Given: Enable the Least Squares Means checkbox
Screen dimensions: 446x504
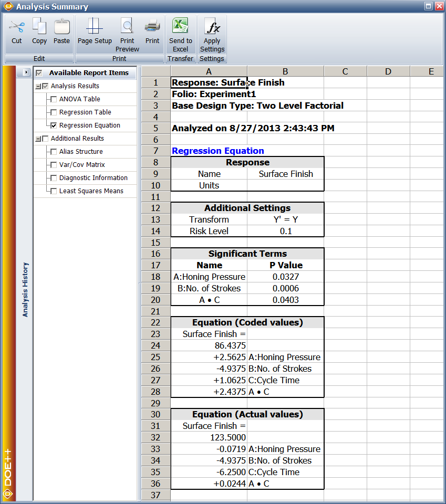Looking at the screenshot, I should (54, 191).
